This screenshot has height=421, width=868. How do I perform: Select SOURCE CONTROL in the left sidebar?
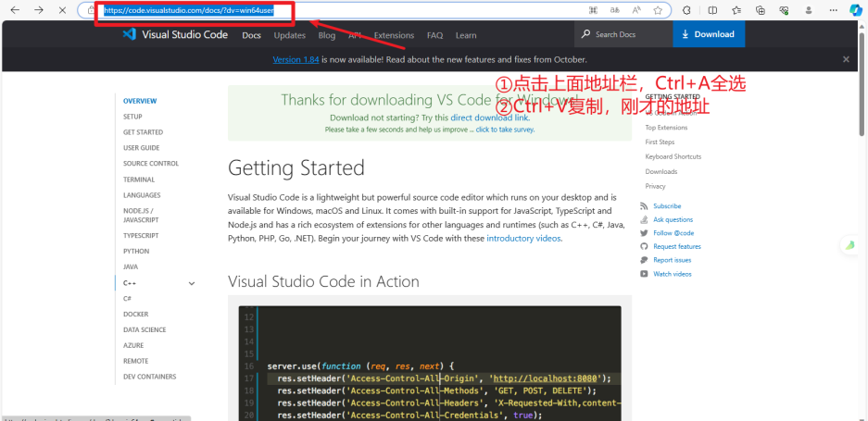point(151,163)
